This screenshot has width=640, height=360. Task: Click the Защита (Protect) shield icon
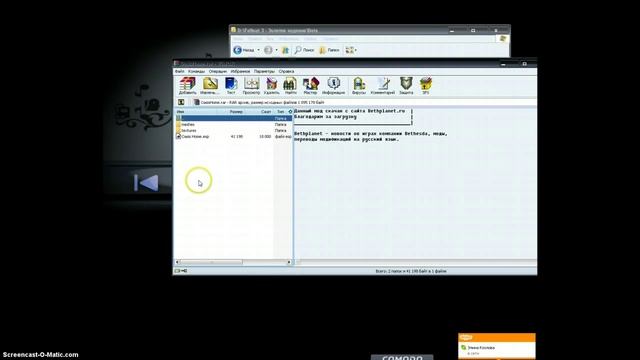406,86
